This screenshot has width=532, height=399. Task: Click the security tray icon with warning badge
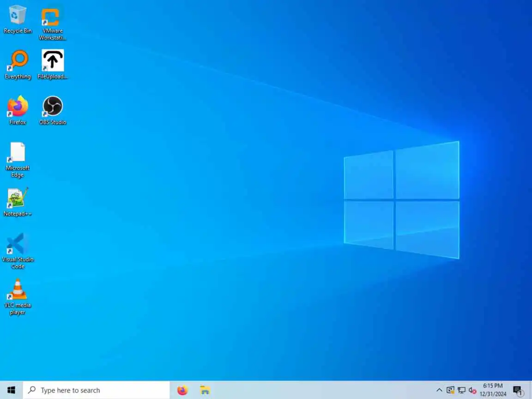(450, 390)
